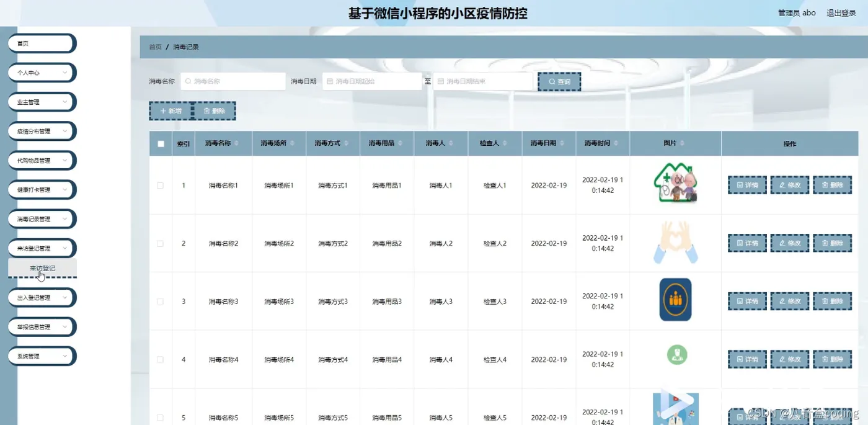Click 删除 in 消毒名称3 row
868x425 pixels.
832,302
